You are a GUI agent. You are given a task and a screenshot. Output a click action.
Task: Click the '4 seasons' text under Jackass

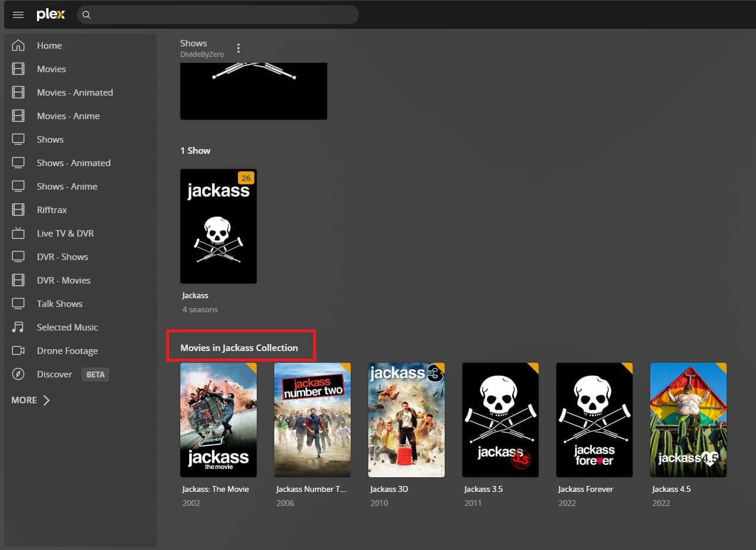pos(200,309)
